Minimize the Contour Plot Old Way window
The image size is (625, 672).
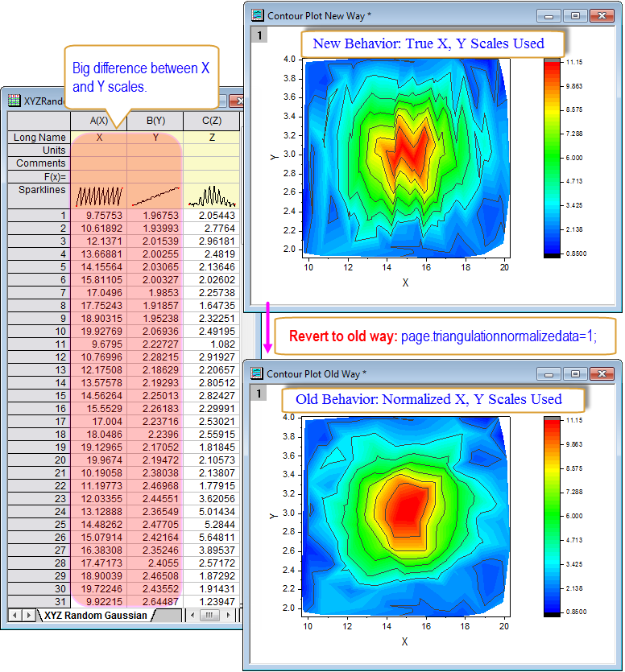coord(548,374)
